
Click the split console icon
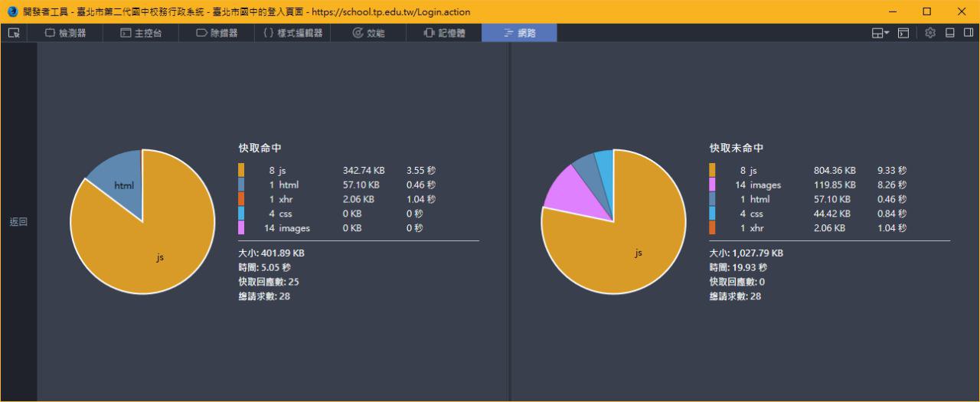click(903, 33)
